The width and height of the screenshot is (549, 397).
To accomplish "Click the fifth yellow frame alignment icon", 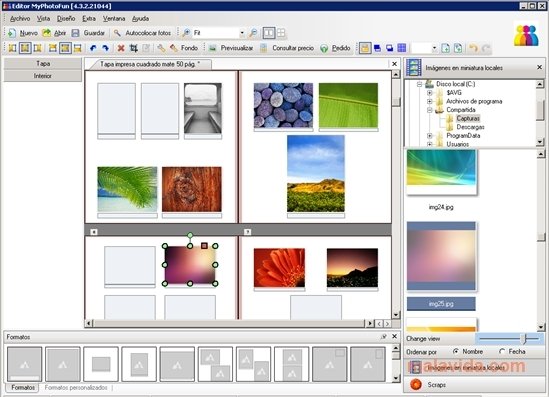I will point(65,48).
